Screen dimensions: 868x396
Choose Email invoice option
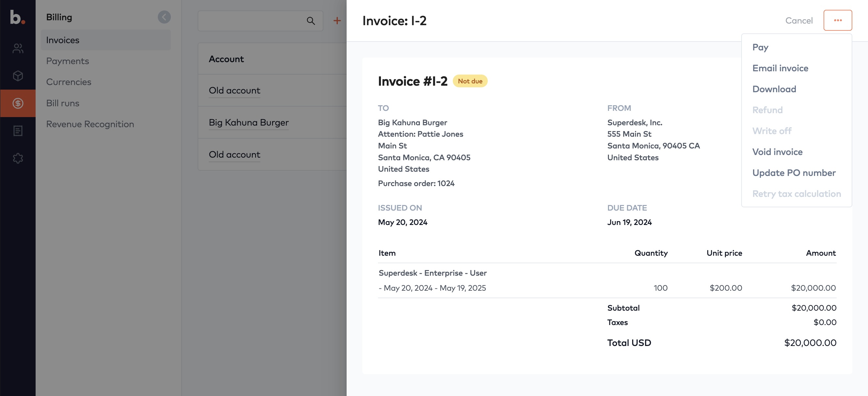(x=780, y=68)
